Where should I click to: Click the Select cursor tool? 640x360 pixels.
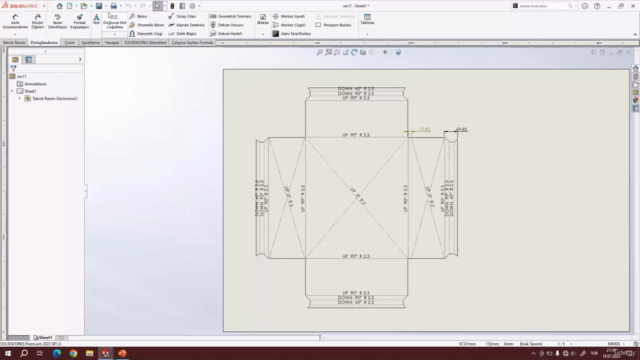click(158, 6)
